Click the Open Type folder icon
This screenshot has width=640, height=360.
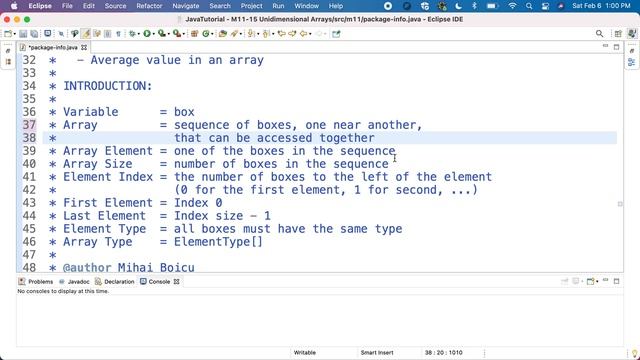coord(222,34)
